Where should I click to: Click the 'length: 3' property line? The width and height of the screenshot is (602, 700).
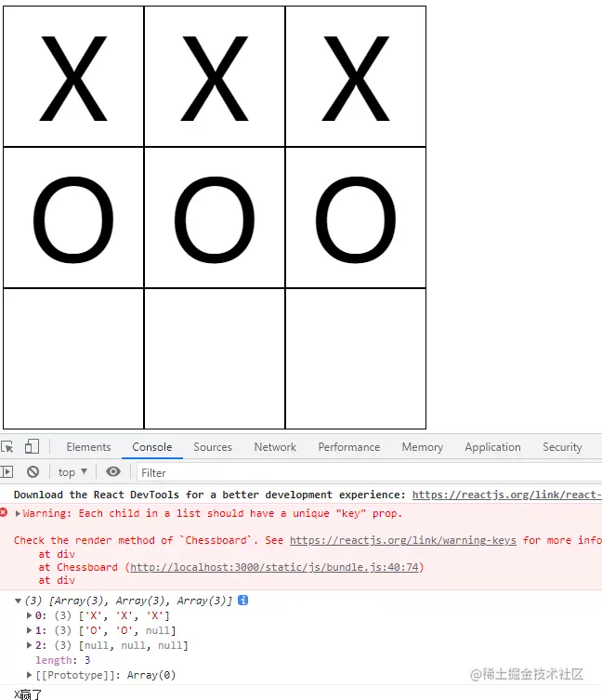pyautogui.click(x=63, y=660)
